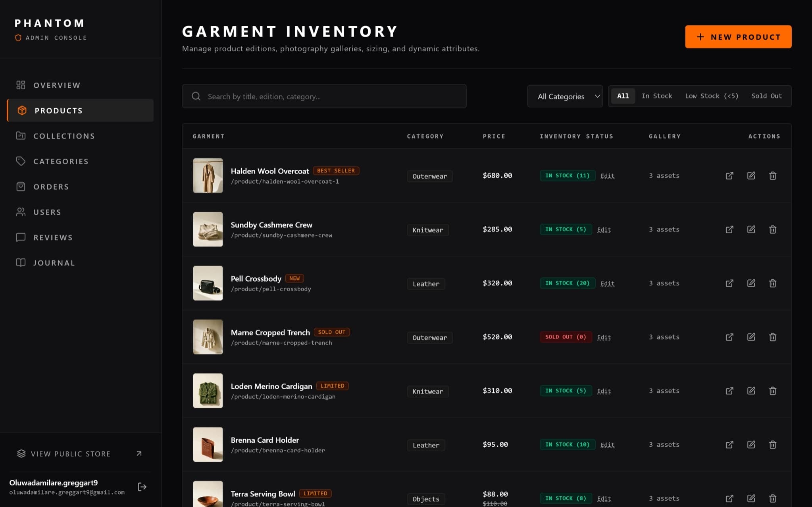Click the search magnifier icon
The width and height of the screenshot is (812, 507).
click(x=196, y=96)
